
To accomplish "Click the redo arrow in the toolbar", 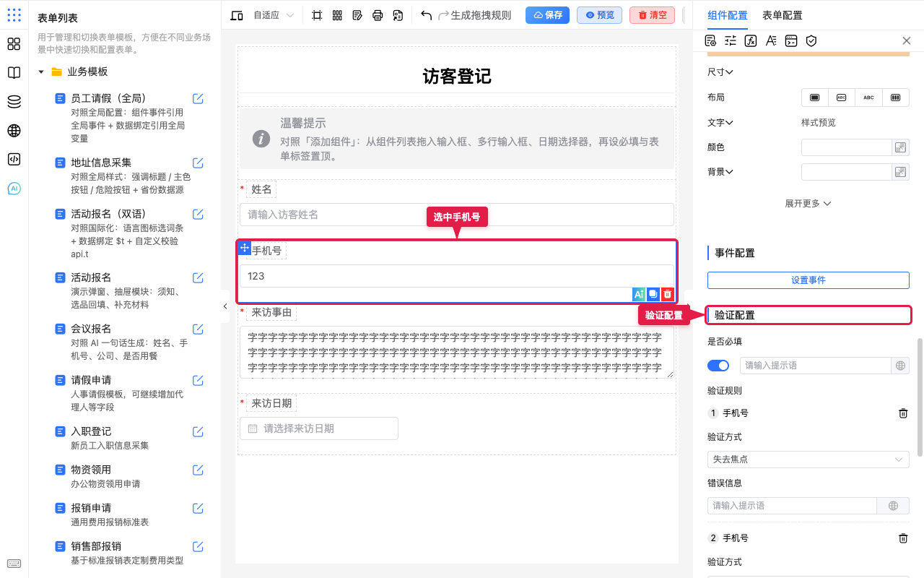I will (x=444, y=15).
